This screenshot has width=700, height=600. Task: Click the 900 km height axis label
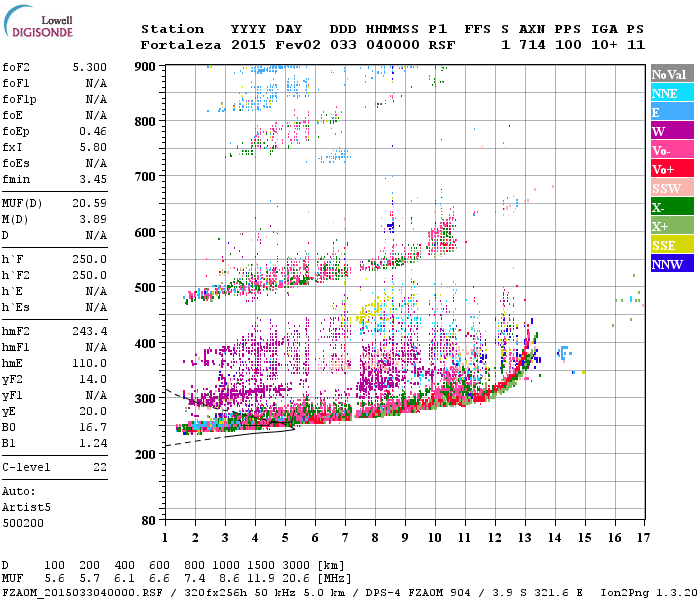[145, 67]
